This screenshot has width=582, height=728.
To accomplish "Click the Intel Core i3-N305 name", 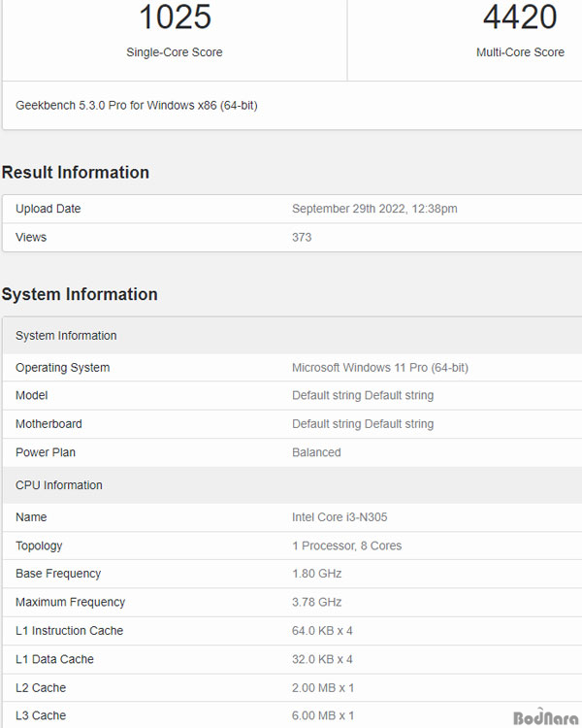I will click(x=339, y=517).
